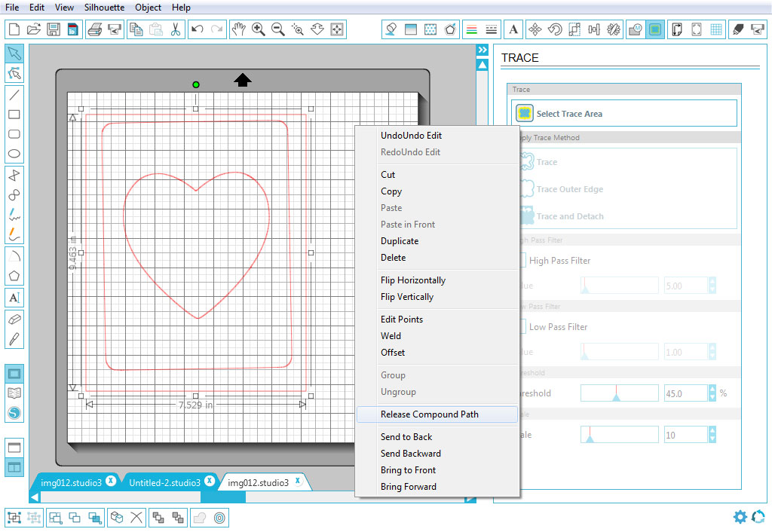This screenshot has width=772, height=532.
Task: Choose Edit Points from context menu
Action: pos(437,319)
